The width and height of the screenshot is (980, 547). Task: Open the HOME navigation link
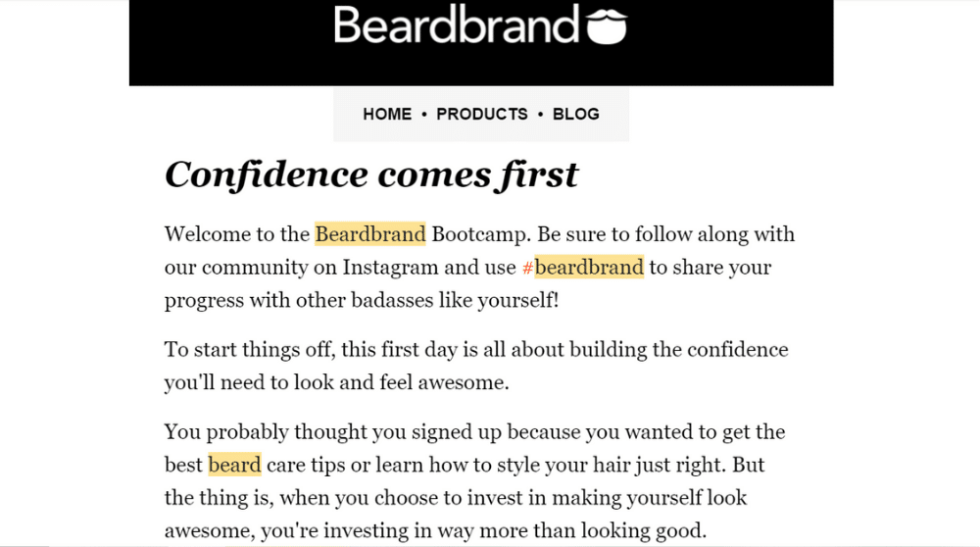(x=387, y=114)
